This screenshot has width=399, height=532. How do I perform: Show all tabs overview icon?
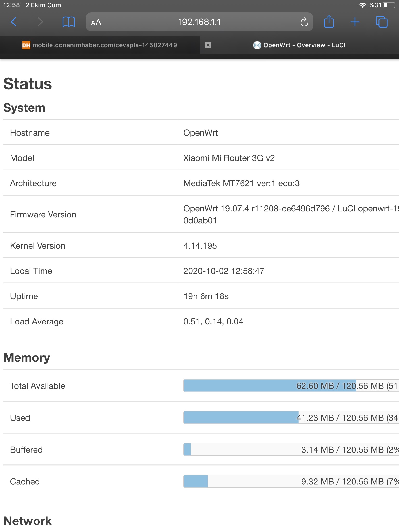click(x=382, y=22)
